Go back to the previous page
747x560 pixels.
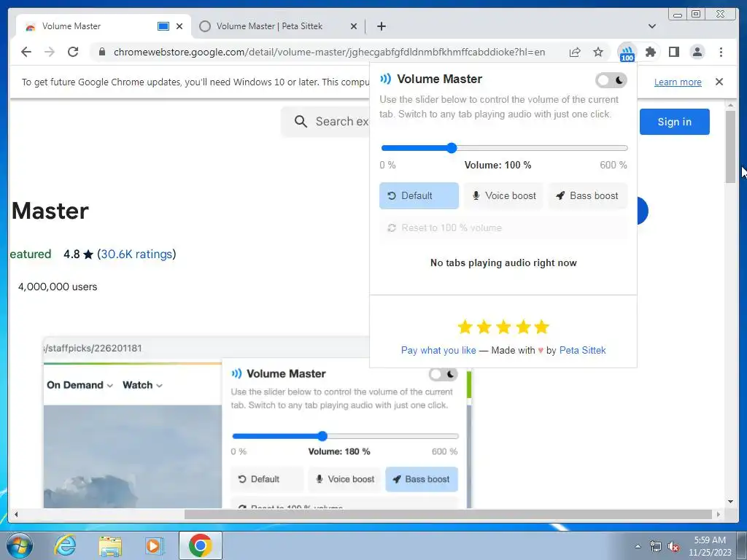(x=26, y=52)
